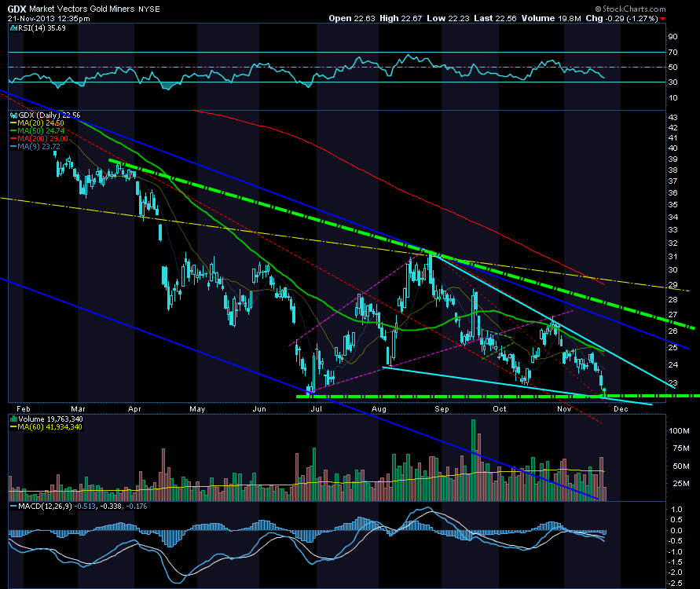700x589 pixels.
Task: Click the Aug label on time axis
Action: pos(379,409)
